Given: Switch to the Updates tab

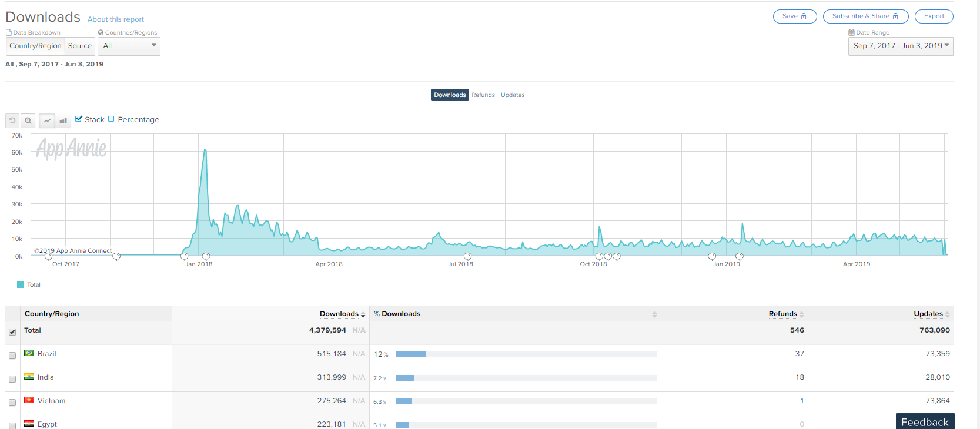Looking at the screenshot, I should [513, 95].
